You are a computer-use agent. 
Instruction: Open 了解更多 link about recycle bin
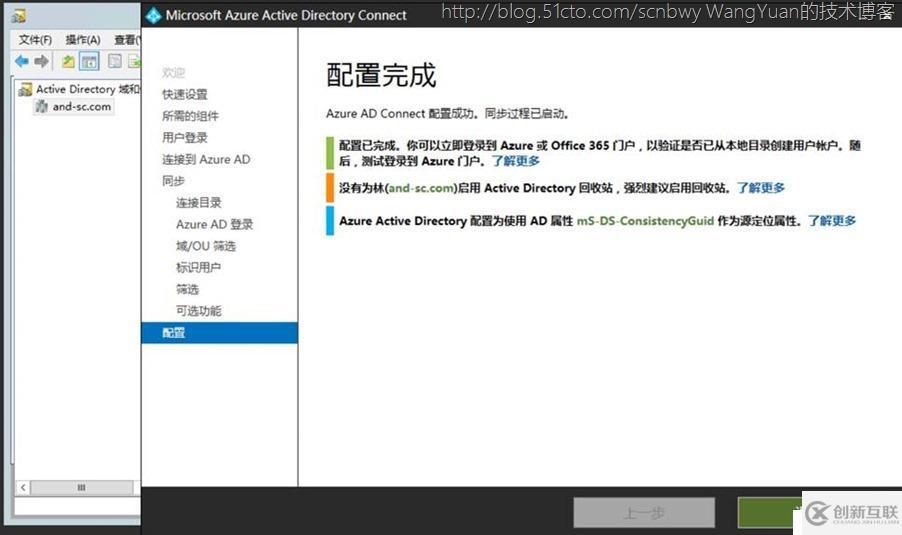[761, 188]
